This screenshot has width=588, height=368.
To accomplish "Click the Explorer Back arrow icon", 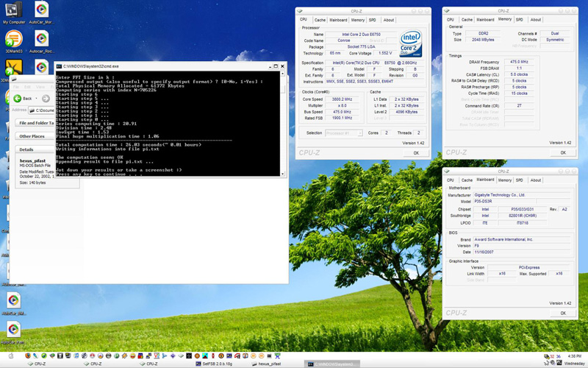I will click(x=17, y=99).
